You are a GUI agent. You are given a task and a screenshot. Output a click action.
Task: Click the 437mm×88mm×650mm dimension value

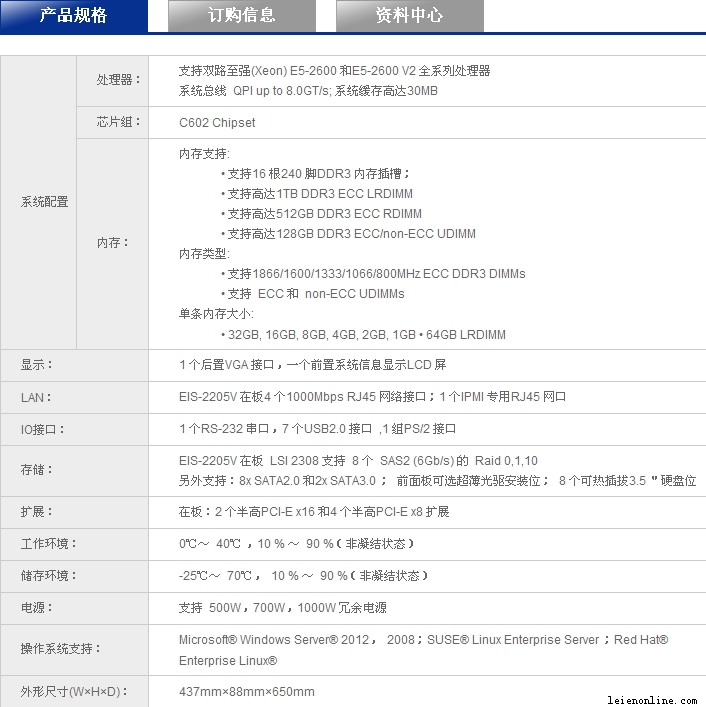[247, 692]
